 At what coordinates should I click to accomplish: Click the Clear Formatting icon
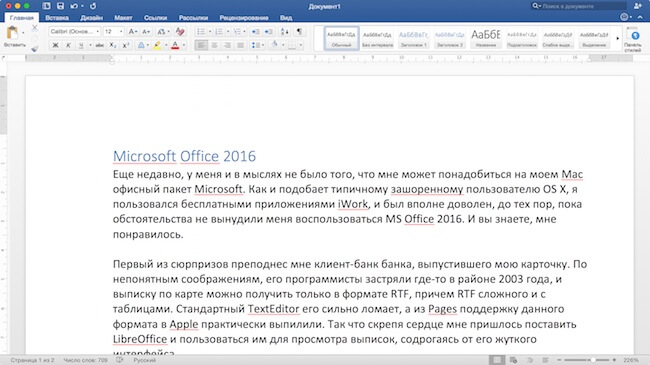coord(180,32)
